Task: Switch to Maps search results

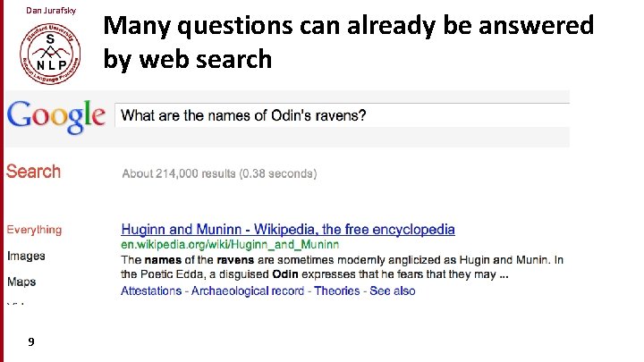Action: [21, 282]
